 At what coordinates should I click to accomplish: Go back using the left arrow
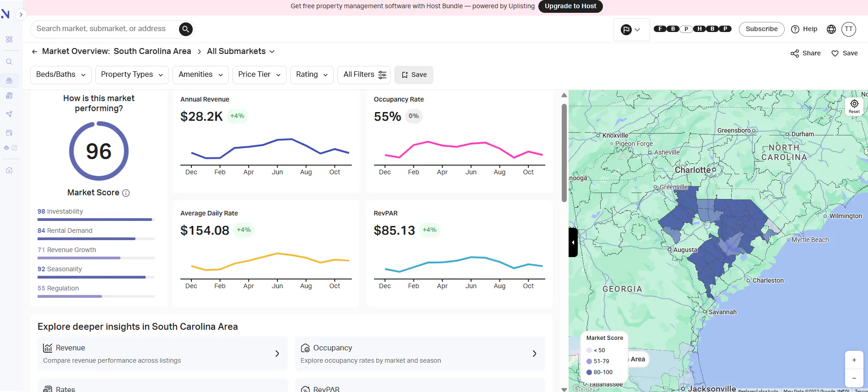click(x=34, y=52)
